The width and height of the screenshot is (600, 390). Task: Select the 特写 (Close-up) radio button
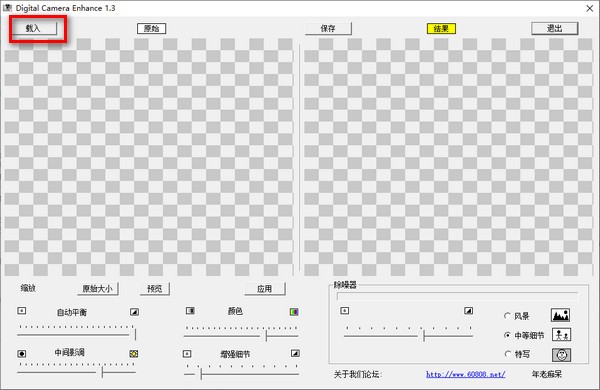(x=507, y=354)
